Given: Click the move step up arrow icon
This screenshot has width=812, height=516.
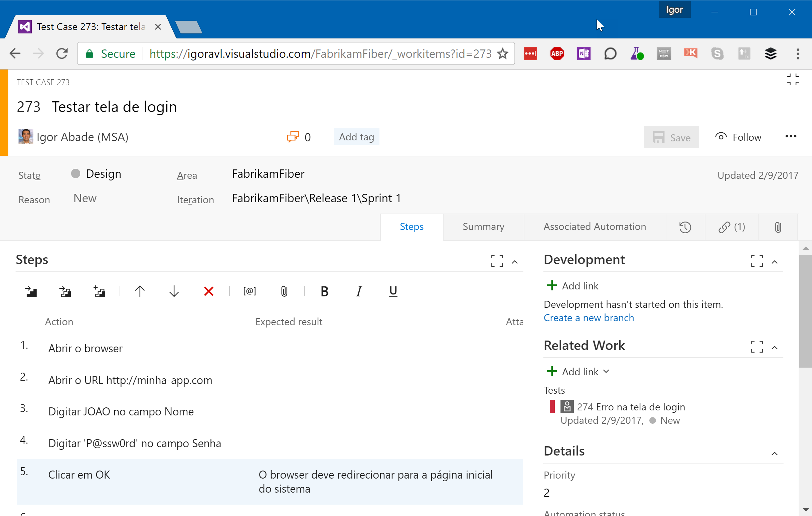Looking at the screenshot, I should pos(140,291).
